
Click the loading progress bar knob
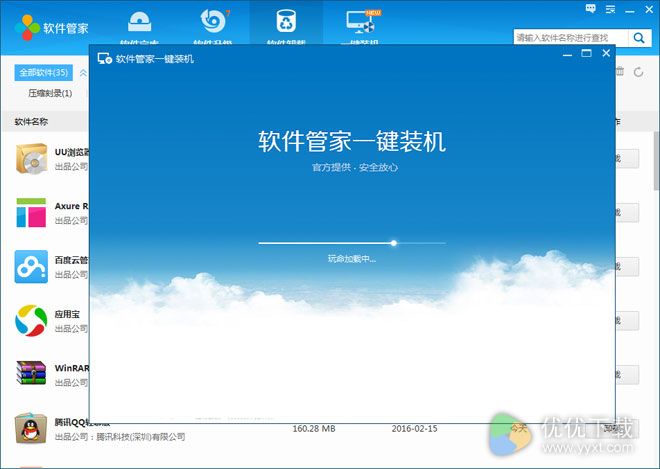tap(394, 243)
